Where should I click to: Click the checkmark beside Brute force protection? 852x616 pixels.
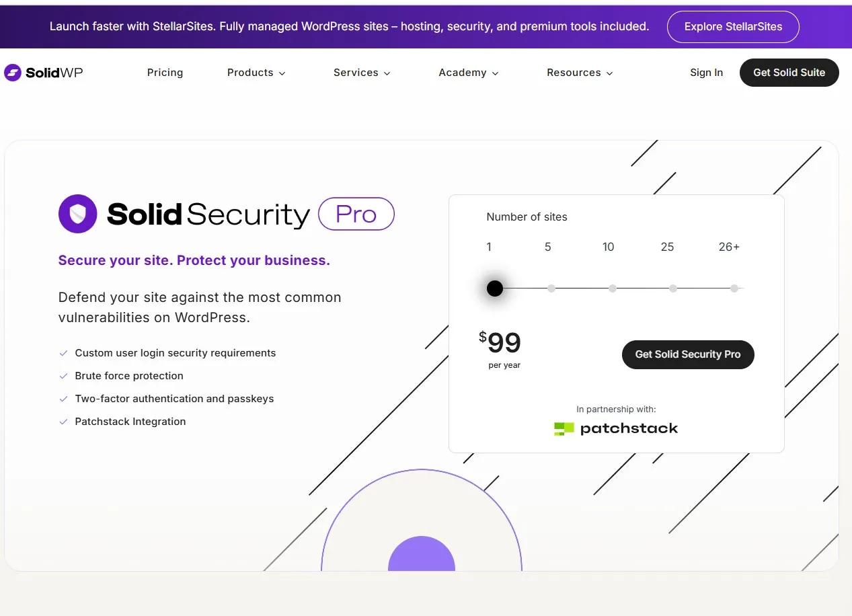(63, 376)
